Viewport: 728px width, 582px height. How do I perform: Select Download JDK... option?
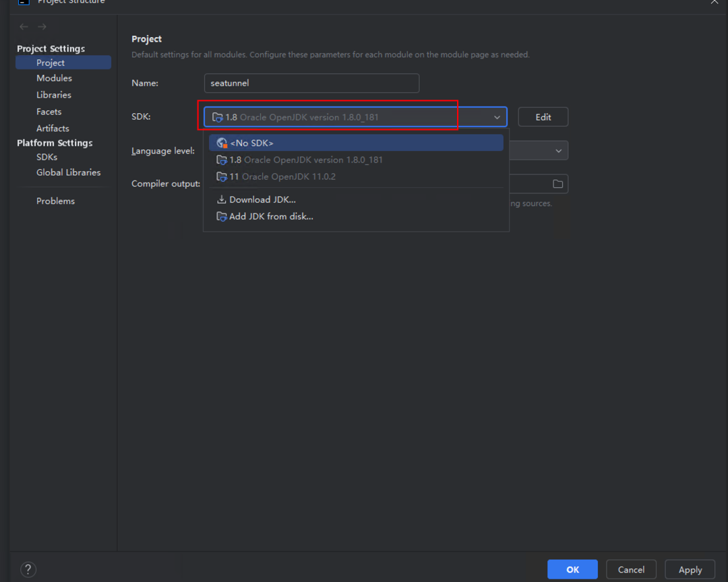[356, 199]
